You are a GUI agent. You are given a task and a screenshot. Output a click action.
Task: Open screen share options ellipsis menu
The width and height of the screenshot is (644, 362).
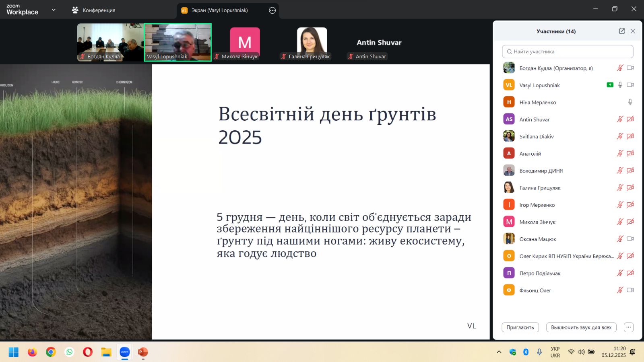tap(272, 10)
